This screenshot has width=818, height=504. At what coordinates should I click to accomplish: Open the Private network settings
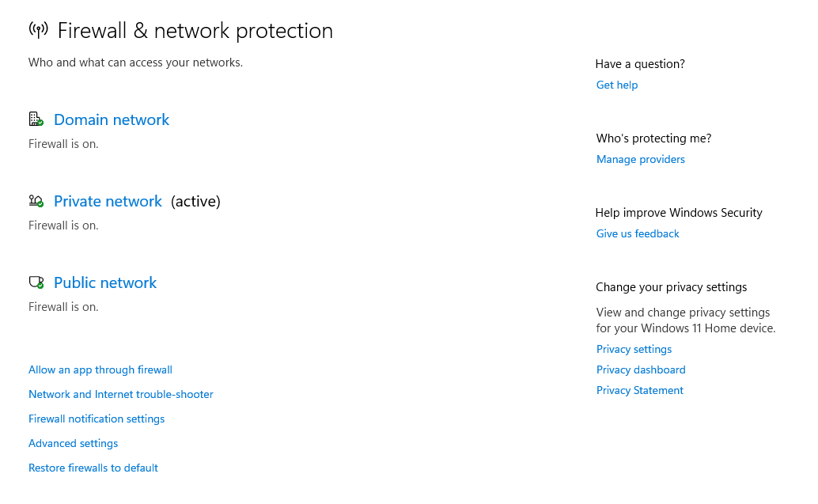coord(108,201)
